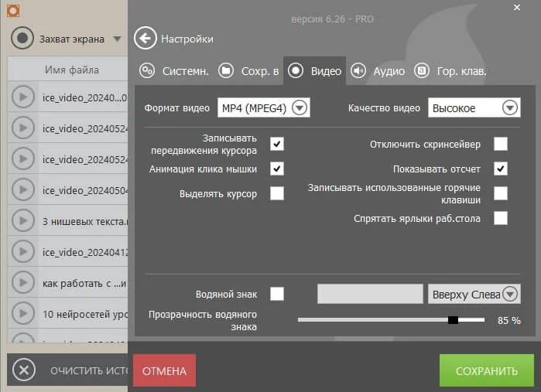Switch to the Аудио tab
This screenshot has height=392, width=541.
point(378,71)
